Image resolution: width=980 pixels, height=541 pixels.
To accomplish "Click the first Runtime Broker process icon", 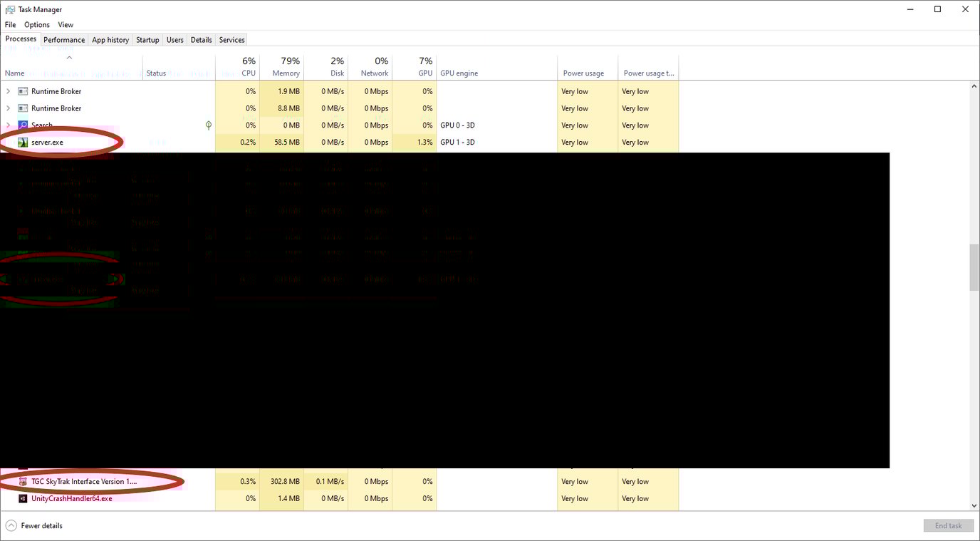I will (x=24, y=91).
